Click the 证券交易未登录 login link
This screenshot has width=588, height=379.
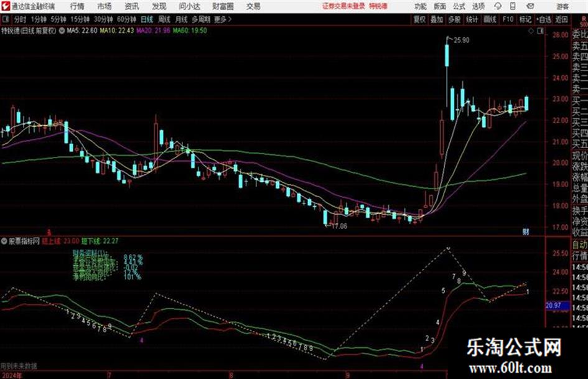(x=344, y=6)
